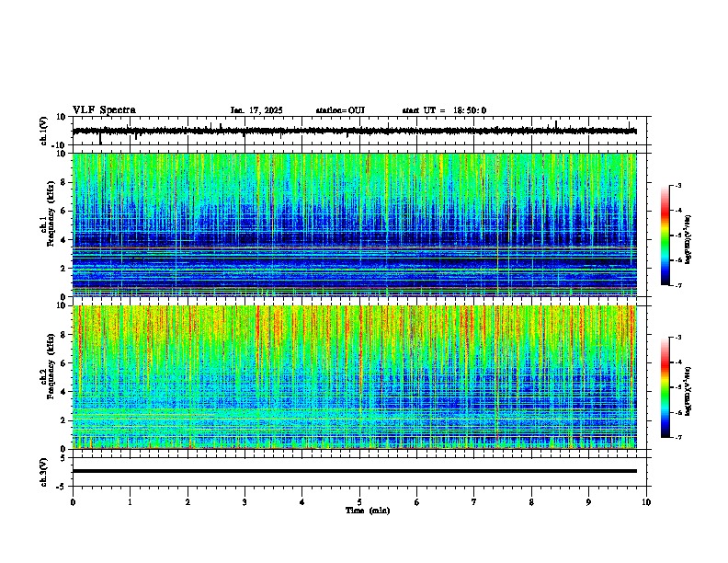Click "-4" on the ch.2 colorbar

(678, 362)
